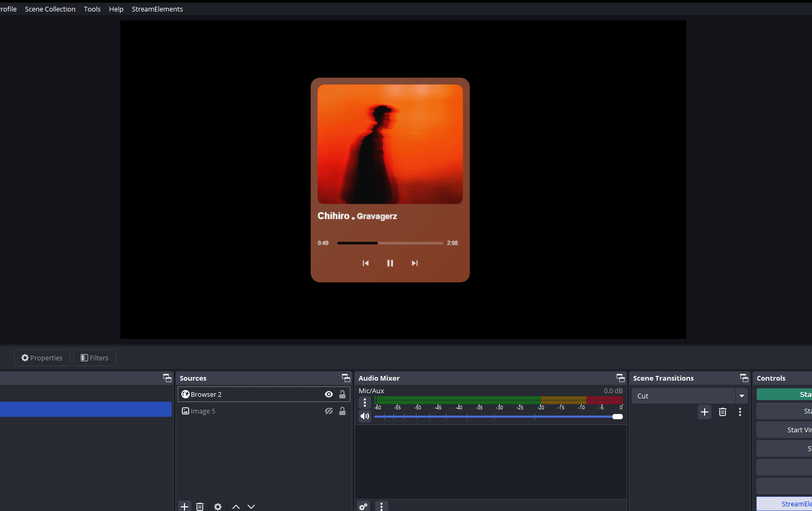Open the Cut transition dropdown
Viewport: 812px width, 511px height.
click(690, 396)
